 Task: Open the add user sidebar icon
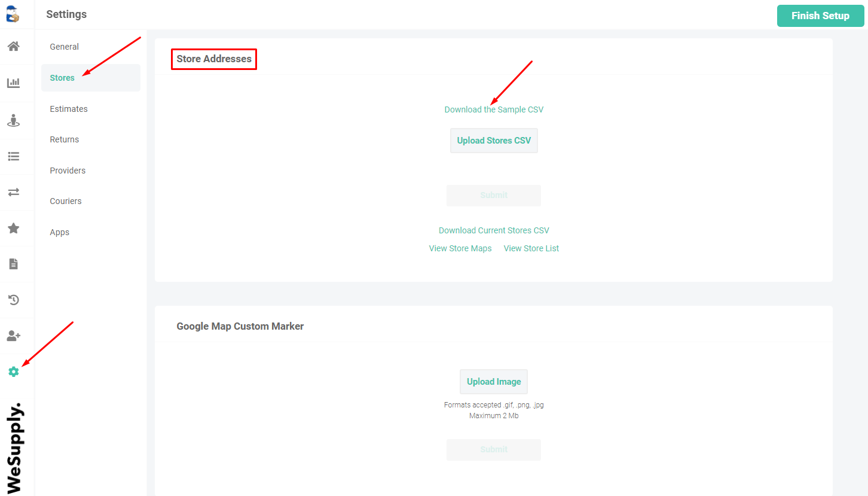tap(13, 336)
